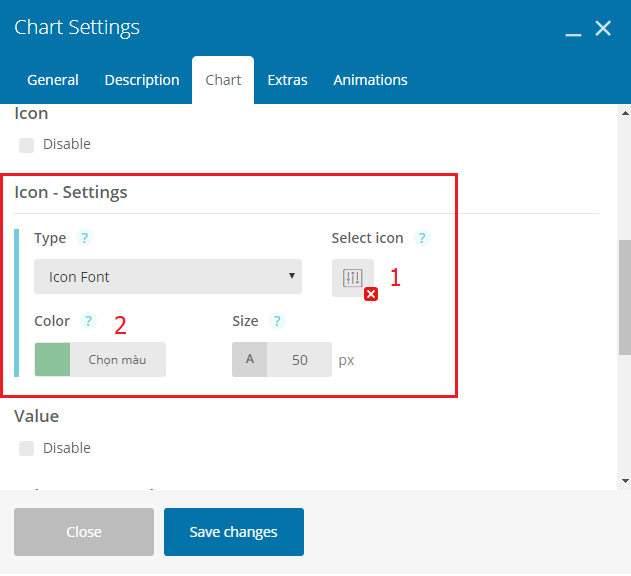Click the gray Close button
631x576 pixels.
(x=84, y=532)
